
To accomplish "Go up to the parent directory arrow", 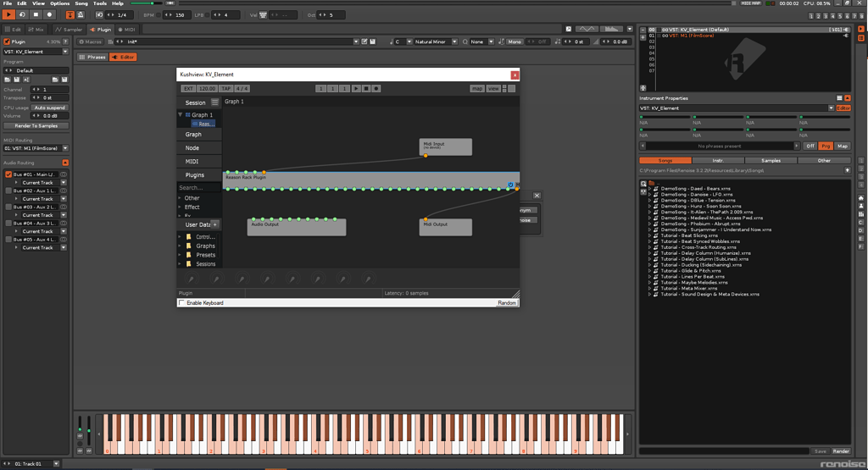I will 847,170.
